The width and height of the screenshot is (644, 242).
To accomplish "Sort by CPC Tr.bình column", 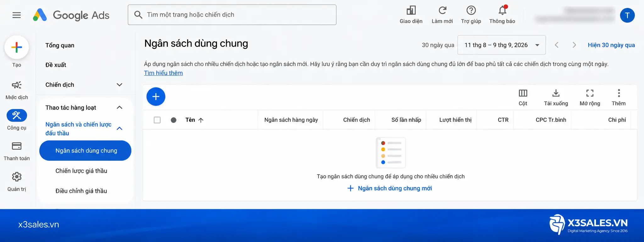I will [551, 120].
